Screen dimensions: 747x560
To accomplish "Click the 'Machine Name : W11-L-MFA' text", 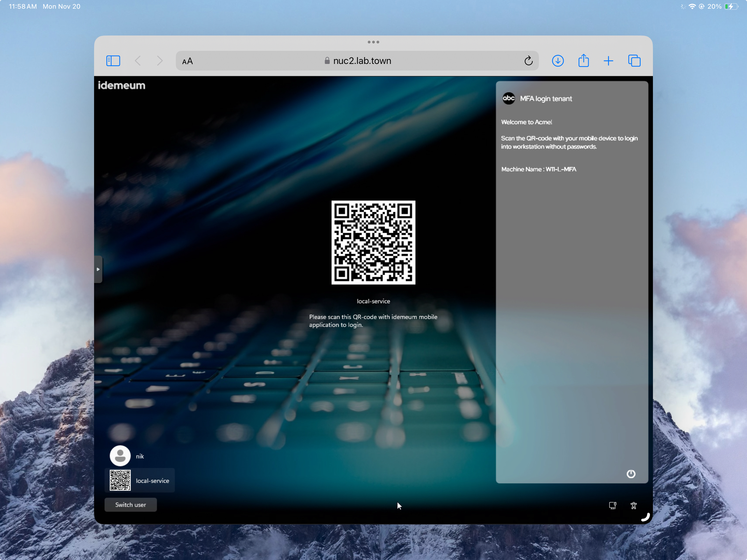I will pyautogui.click(x=539, y=169).
